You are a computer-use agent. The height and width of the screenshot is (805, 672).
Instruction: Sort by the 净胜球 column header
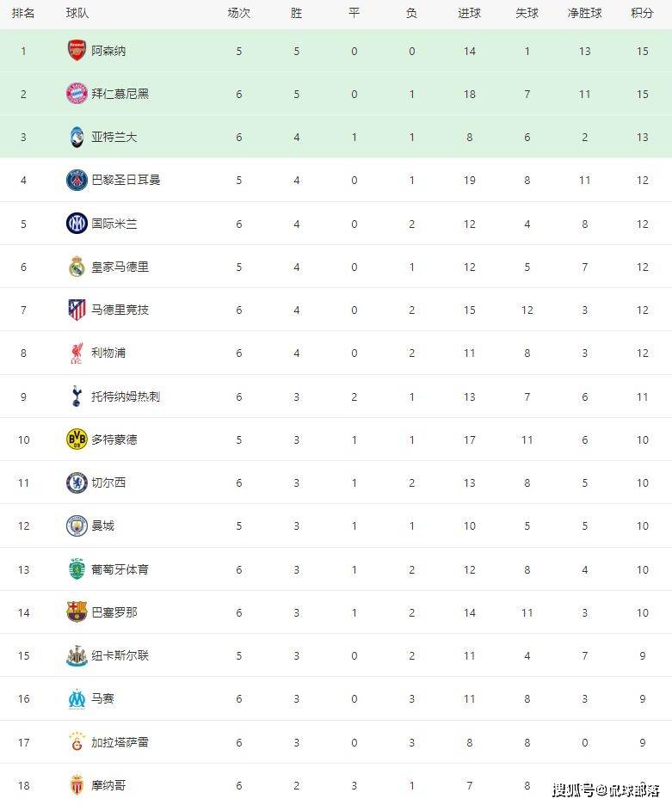pyautogui.click(x=584, y=14)
